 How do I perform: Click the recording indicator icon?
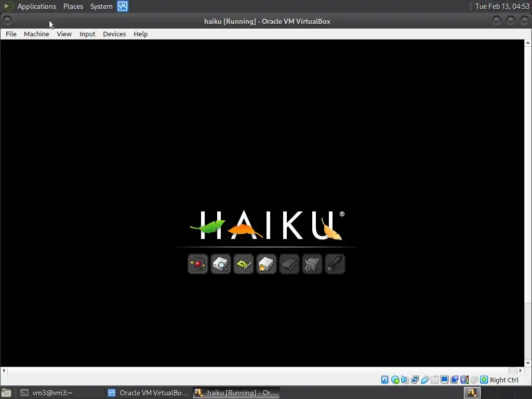tap(454, 380)
